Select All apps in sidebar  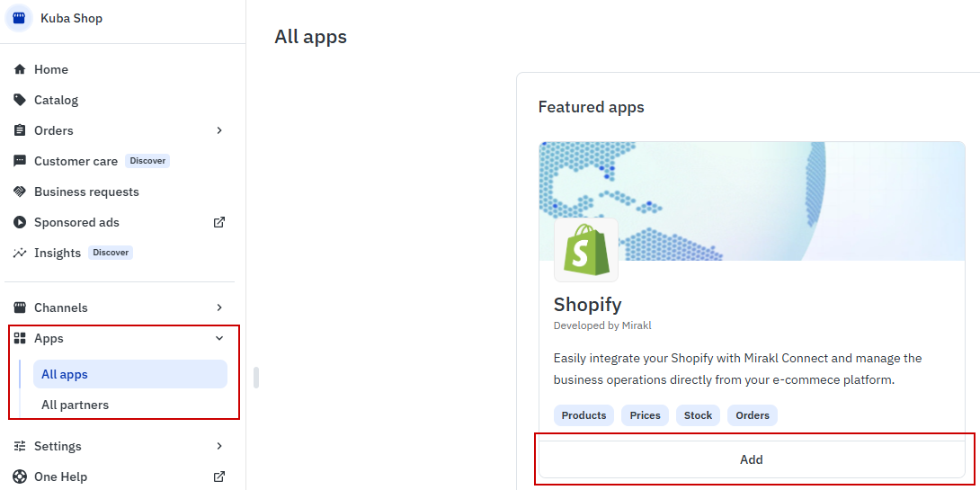point(65,374)
